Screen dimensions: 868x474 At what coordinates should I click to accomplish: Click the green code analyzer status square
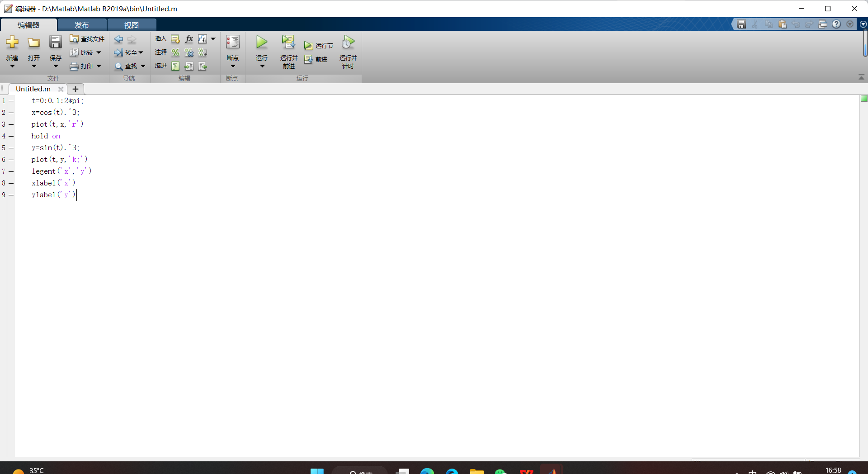coord(864,99)
